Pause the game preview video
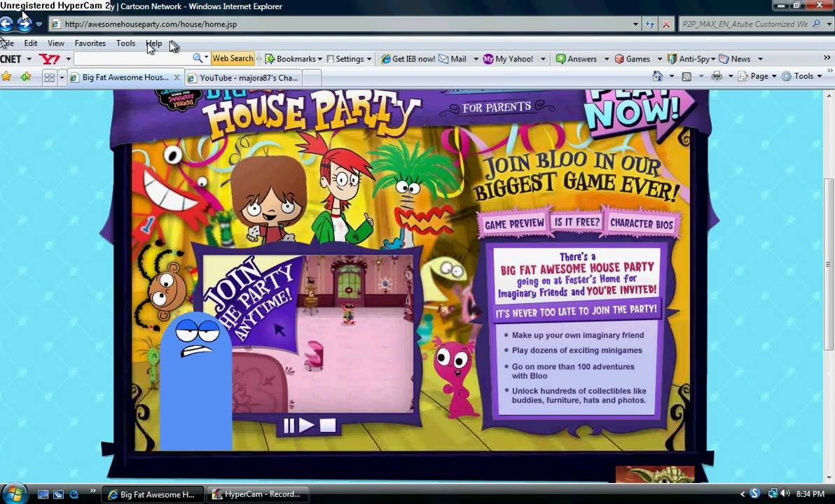Image resolution: width=835 pixels, height=504 pixels. coord(289,425)
